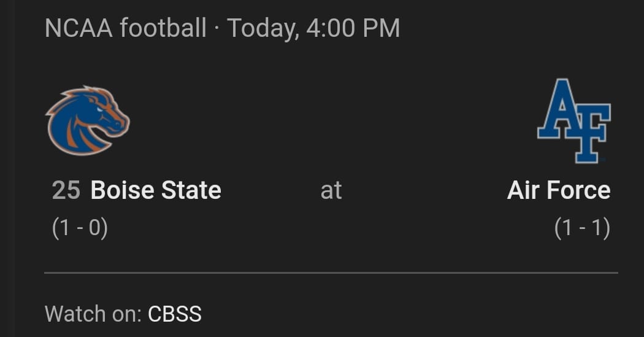Click the dark strip at left edge
644x337 pixels.
click(x=6, y=169)
